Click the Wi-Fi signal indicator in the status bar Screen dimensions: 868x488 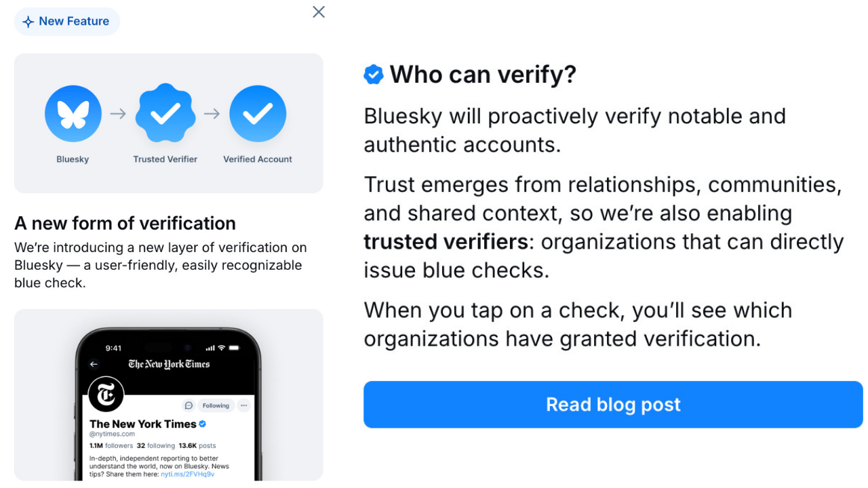(221, 348)
